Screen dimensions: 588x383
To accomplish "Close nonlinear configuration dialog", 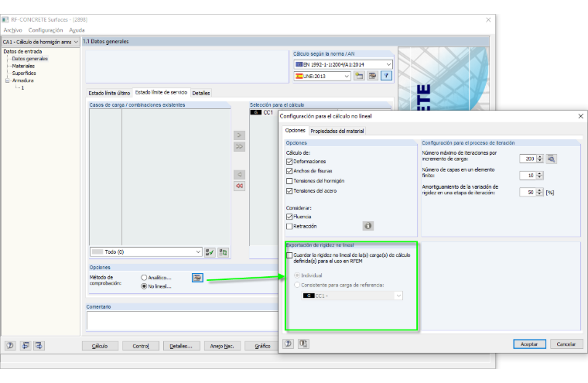I will point(580,116).
